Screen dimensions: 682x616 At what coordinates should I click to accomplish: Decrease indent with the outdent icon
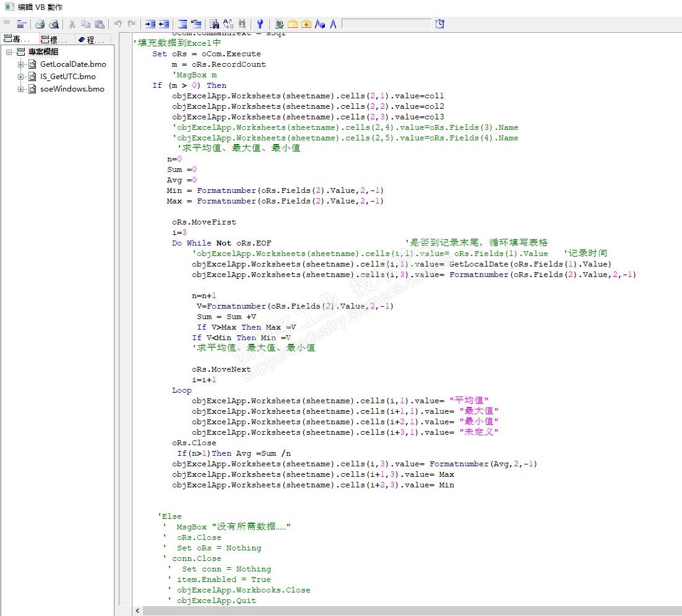(x=164, y=24)
